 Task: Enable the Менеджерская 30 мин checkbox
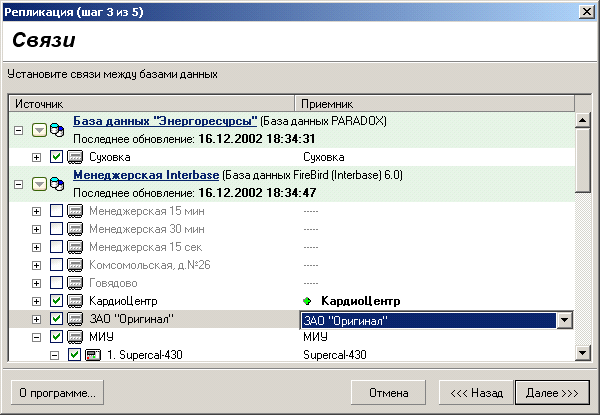point(56,228)
